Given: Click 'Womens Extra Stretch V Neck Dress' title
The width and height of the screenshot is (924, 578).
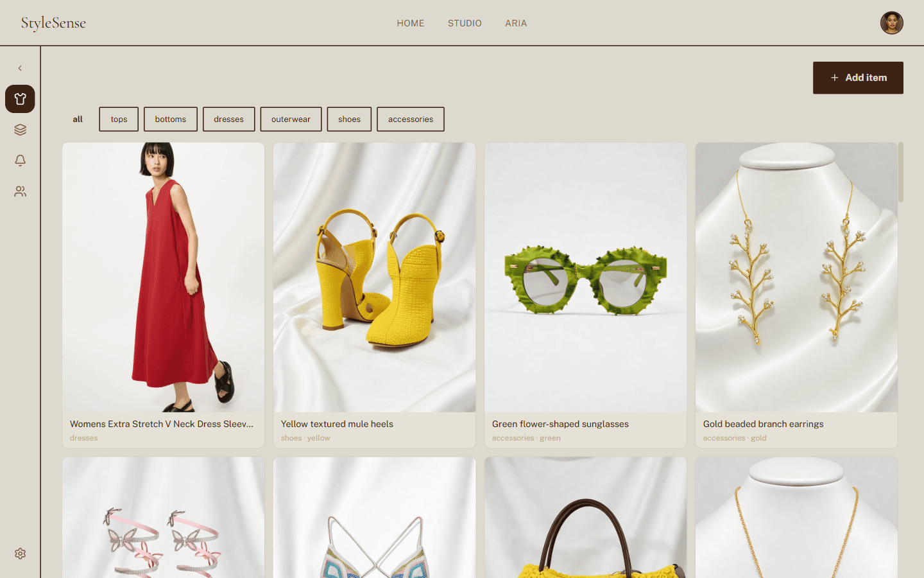Looking at the screenshot, I should tap(162, 424).
